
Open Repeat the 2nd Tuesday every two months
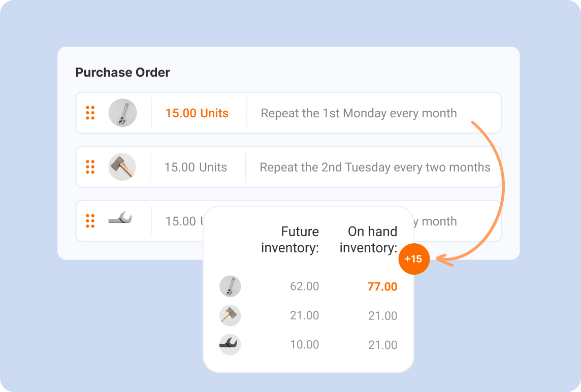point(375,167)
